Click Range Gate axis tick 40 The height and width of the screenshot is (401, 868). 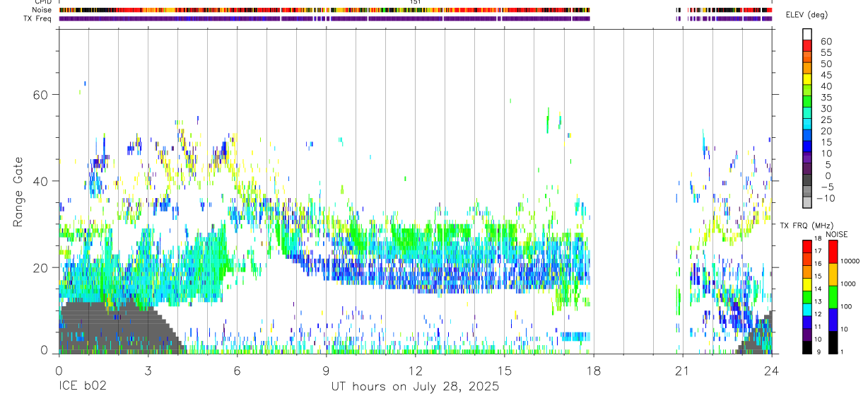(x=42, y=181)
